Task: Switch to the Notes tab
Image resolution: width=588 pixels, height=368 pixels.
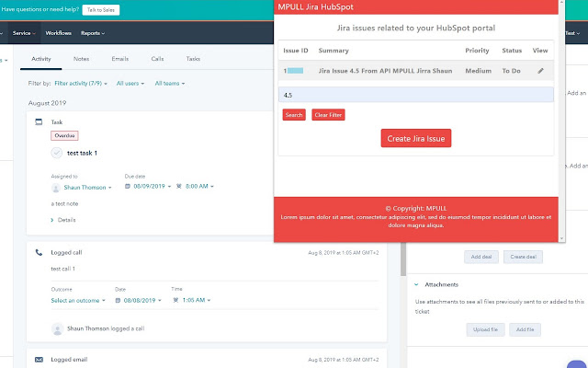Action: click(x=82, y=59)
